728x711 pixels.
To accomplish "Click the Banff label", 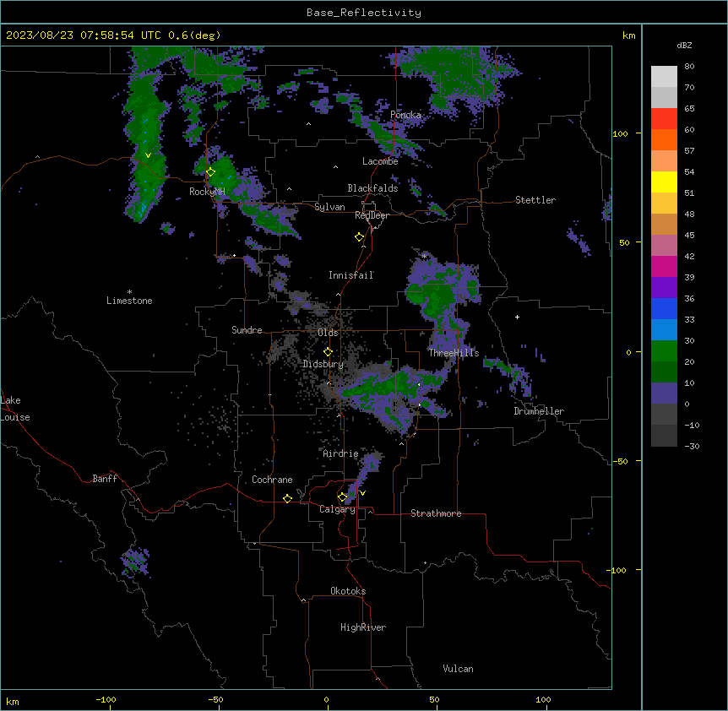I will 105,479.
